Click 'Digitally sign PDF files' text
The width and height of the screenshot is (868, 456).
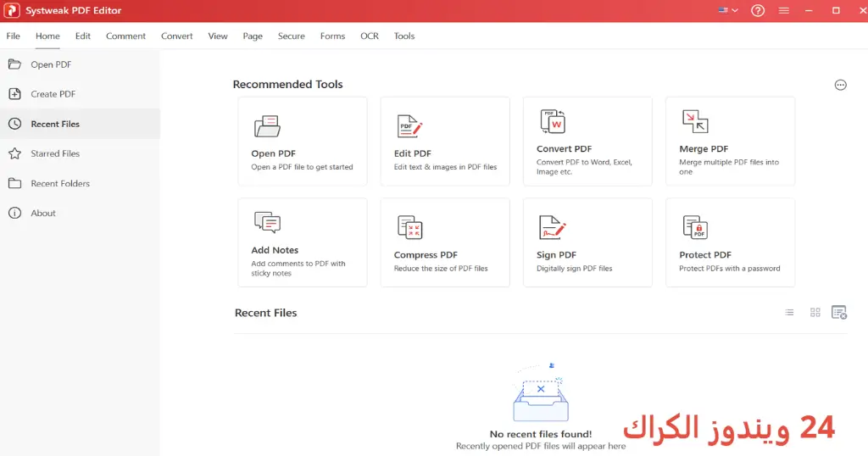(574, 269)
